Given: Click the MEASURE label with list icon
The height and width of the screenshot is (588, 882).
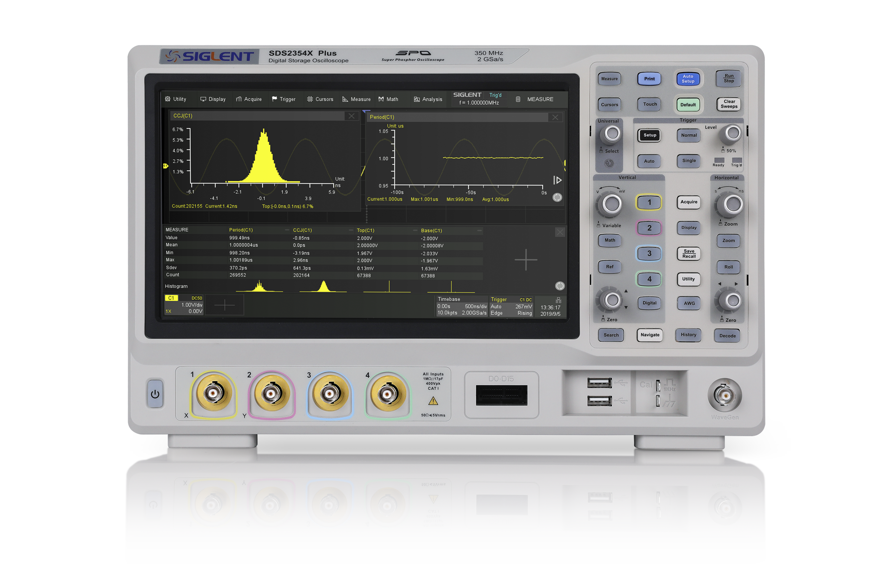Looking at the screenshot, I should [535, 99].
